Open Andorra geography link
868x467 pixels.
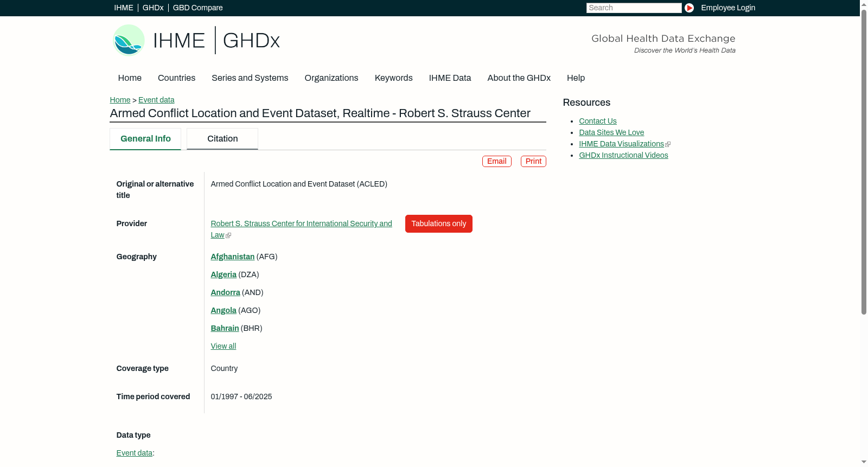click(225, 293)
